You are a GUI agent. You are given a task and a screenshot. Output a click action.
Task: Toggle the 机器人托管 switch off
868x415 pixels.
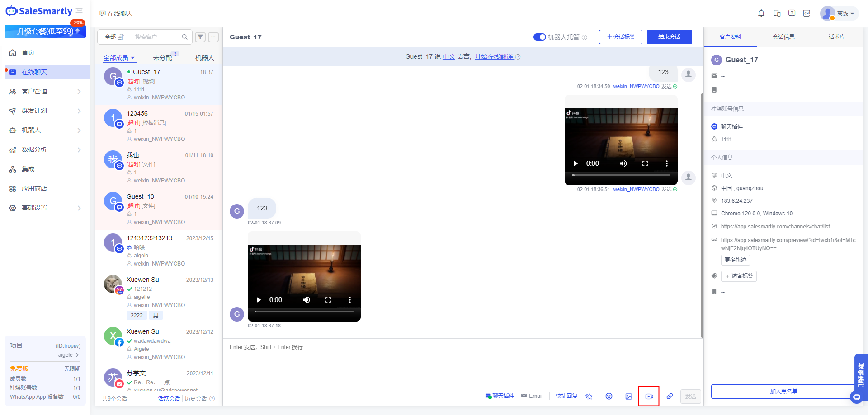point(539,37)
